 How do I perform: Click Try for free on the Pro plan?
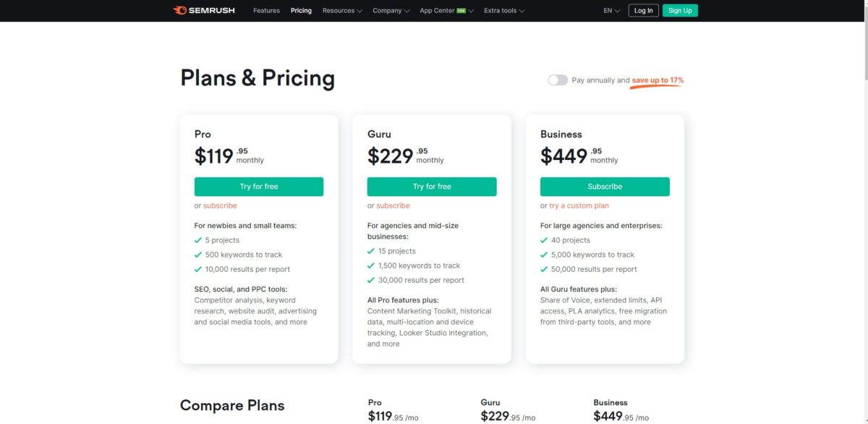[259, 186]
